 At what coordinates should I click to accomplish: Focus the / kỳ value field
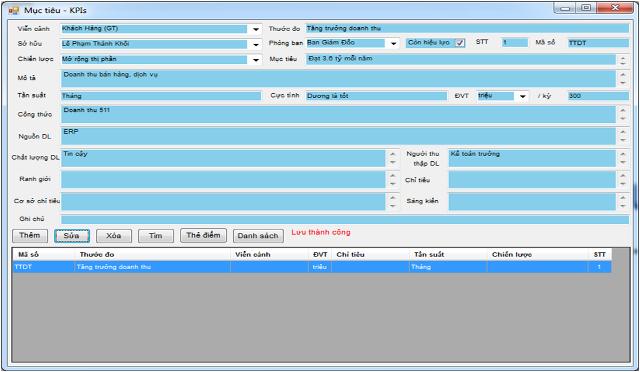pyautogui.click(x=598, y=96)
